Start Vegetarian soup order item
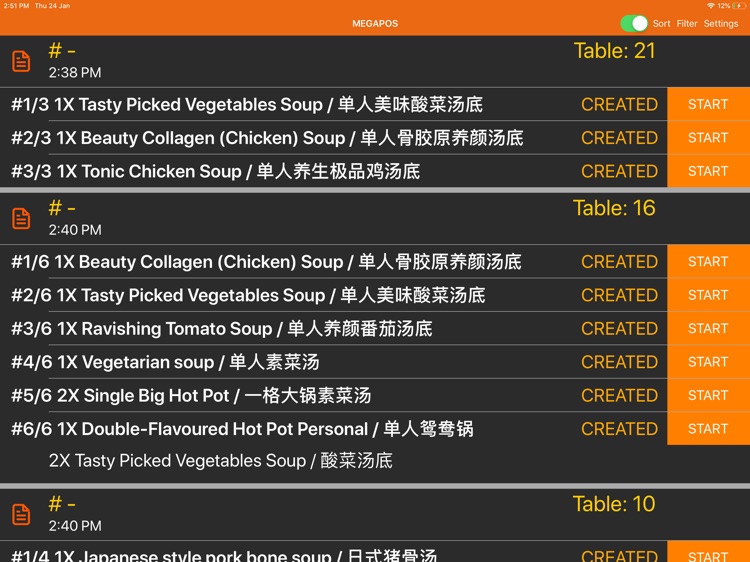 [708, 362]
